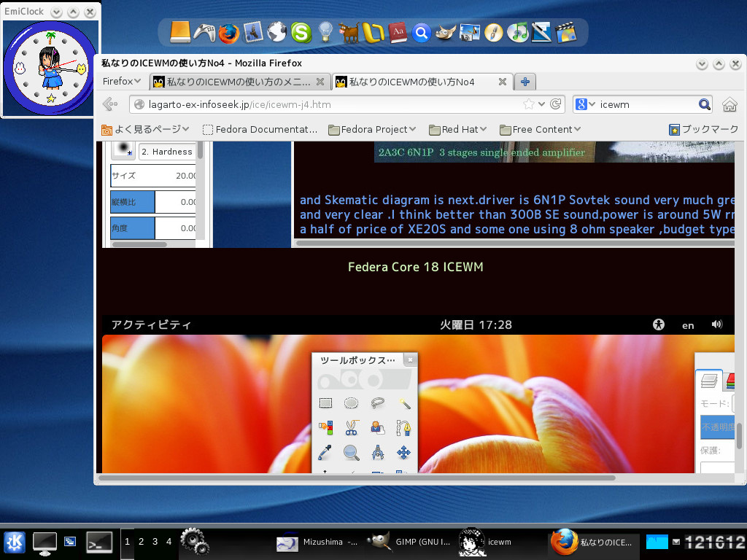Open the Firefox menu button dropdown
The image size is (747, 560).
tap(121, 81)
